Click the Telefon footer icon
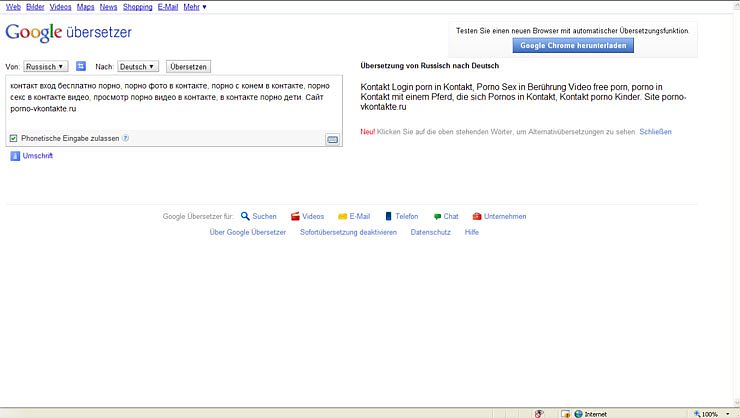The image size is (740, 418). click(388, 216)
